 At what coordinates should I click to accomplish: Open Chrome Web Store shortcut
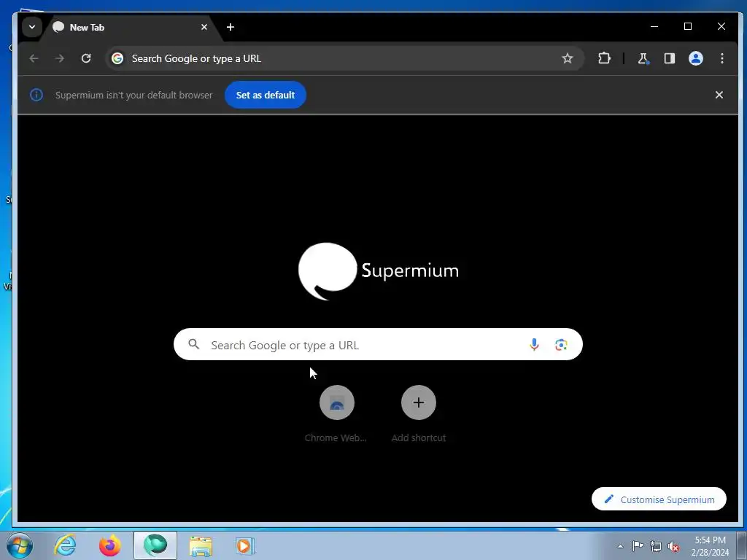pyautogui.click(x=336, y=413)
